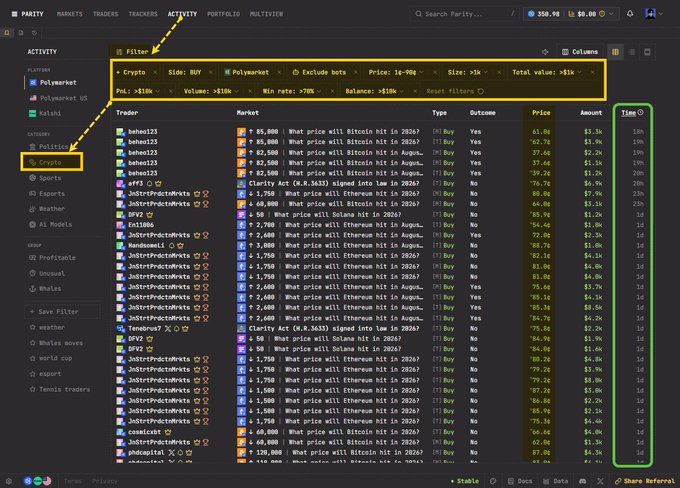Switch to the card view icon
Image resolution: width=680 pixels, height=488 pixels.
click(647, 52)
